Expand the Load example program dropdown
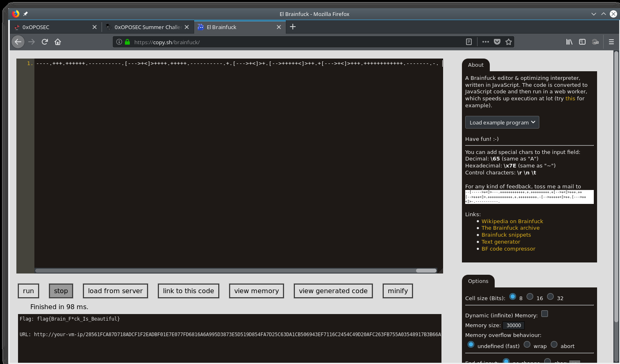Image resolution: width=620 pixels, height=364 pixels. click(x=502, y=122)
